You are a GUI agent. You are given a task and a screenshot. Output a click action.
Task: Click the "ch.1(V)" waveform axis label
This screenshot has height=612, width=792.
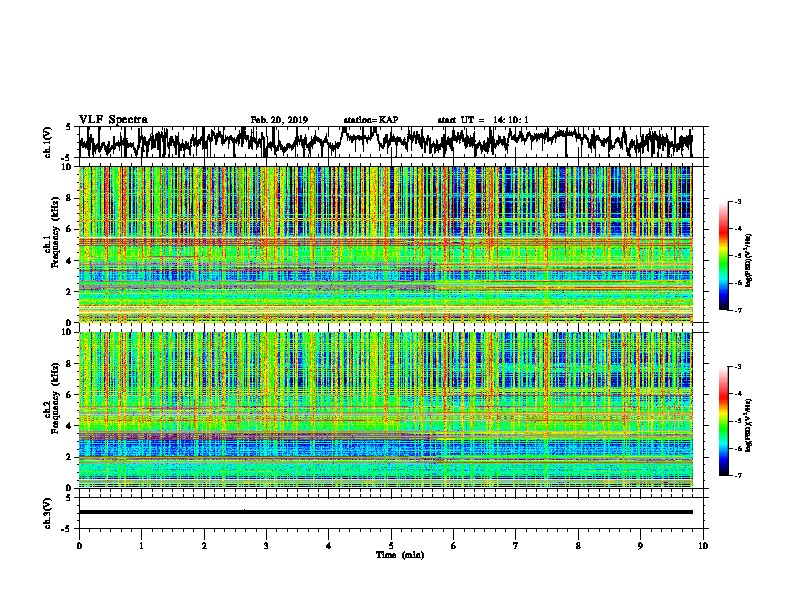pos(48,142)
